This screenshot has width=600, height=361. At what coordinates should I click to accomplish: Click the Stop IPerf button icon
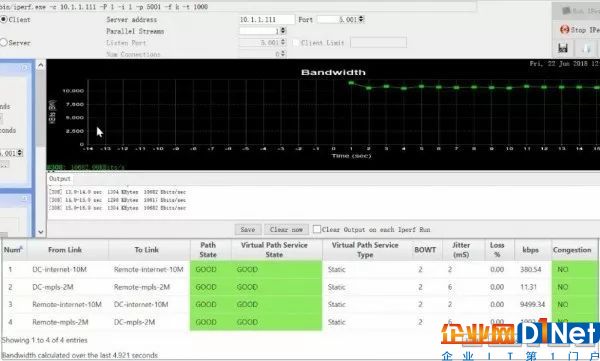(564, 29)
